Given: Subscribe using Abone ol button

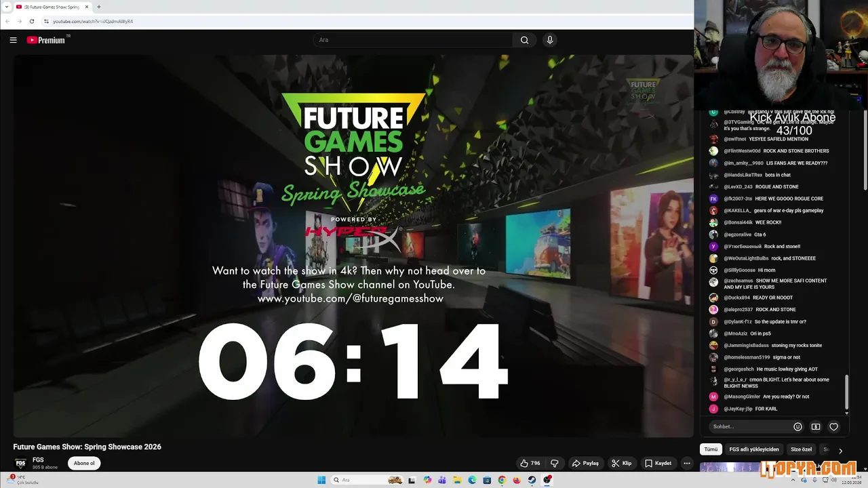Looking at the screenshot, I should click(84, 464).
